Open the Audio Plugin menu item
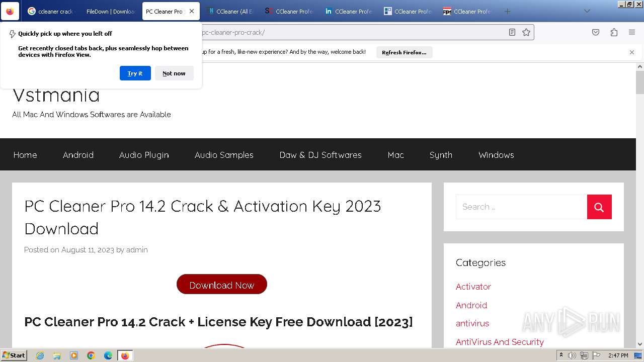 (x=144, y=155)
